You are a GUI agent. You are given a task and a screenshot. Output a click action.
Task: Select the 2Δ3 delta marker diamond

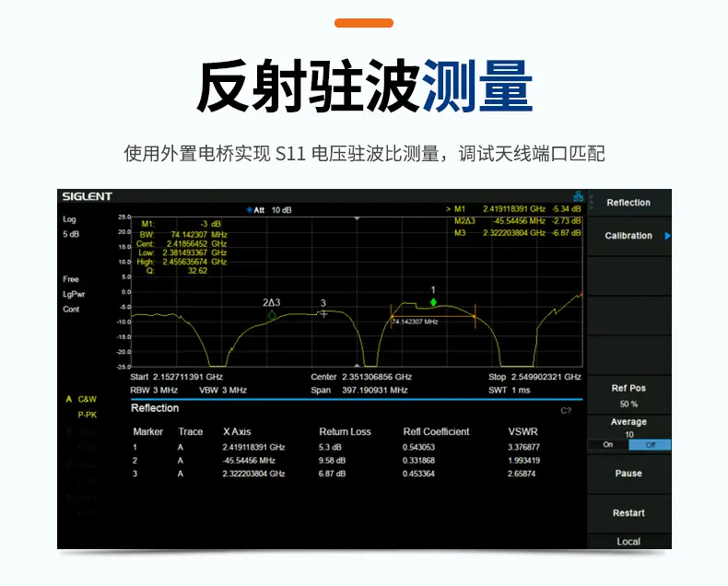pyautogui.click(x=272, y=316)
